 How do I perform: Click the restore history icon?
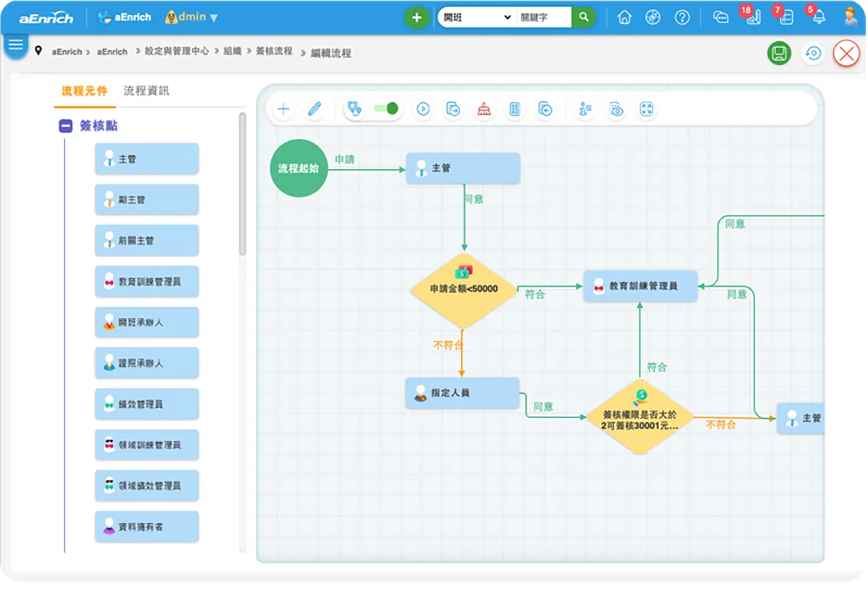point(813,54)
